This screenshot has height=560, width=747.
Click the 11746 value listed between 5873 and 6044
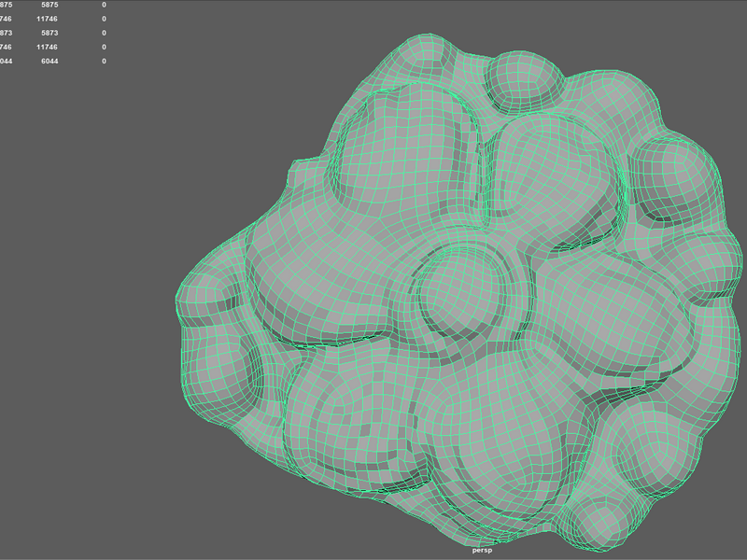[47, 48]
